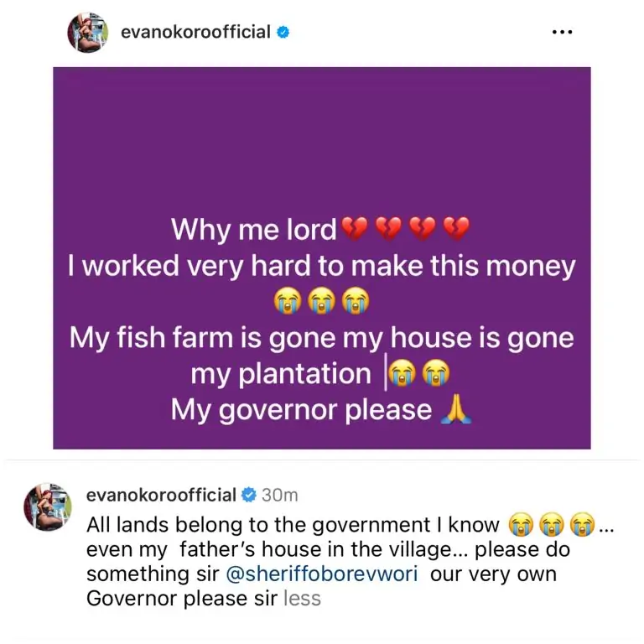Image resolution: width=644 pixels, height=644 pixels.
Task: Click the "My governor please" text
Action: pos(301,410)
